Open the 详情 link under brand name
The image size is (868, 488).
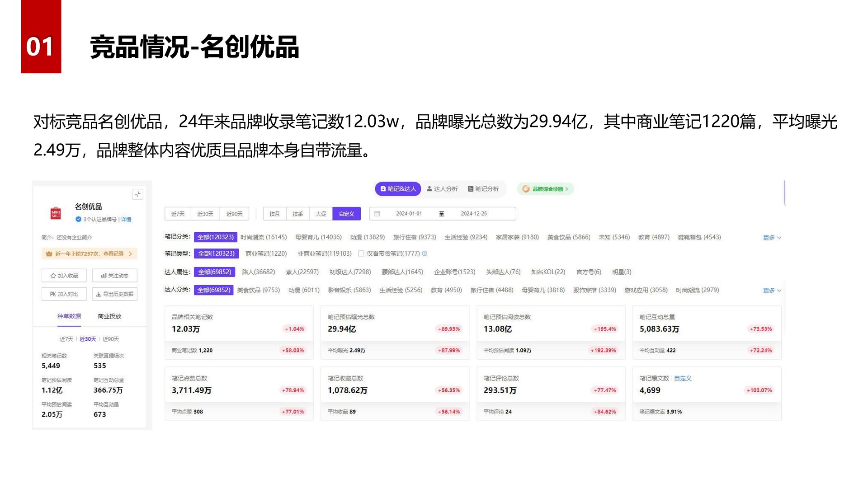click(126, 220)
